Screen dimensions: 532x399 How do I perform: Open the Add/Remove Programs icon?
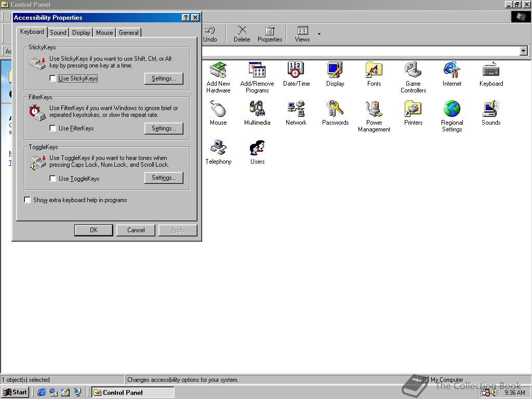(x=257, y=77)
